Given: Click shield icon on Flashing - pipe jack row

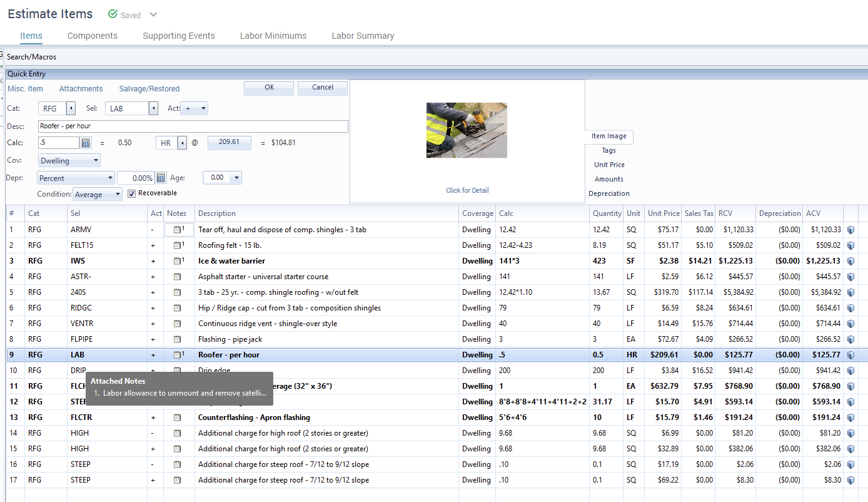Looking at the screenshot, I should click(x=850, y=339).
